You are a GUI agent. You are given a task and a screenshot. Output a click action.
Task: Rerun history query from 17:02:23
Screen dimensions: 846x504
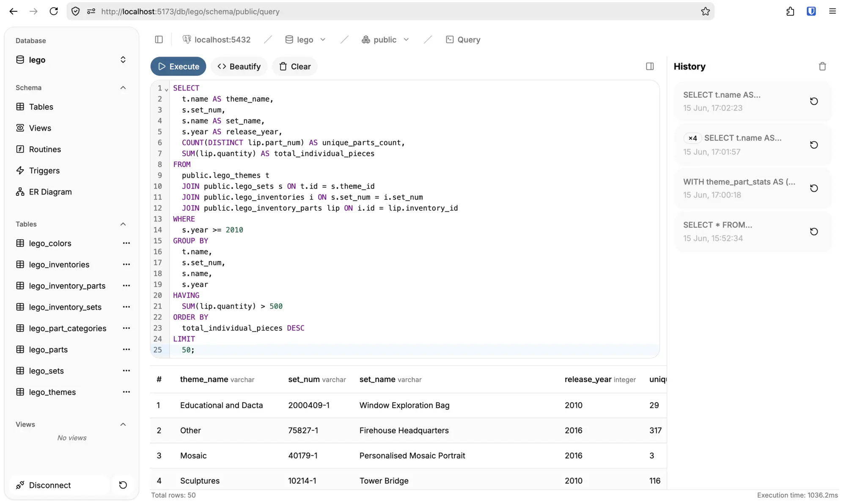[814, 101]
